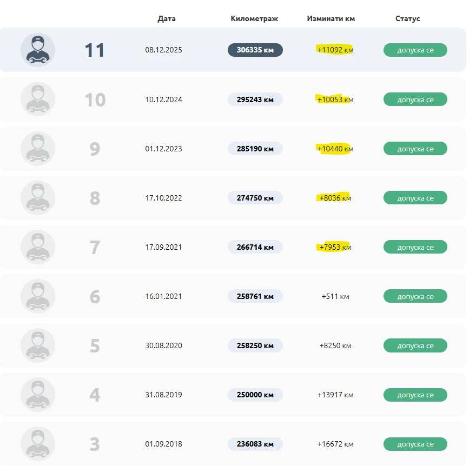Click the mechanic icon next to number 7
The width and height of the screenshot is (476, 466).
tap(38, 247)
